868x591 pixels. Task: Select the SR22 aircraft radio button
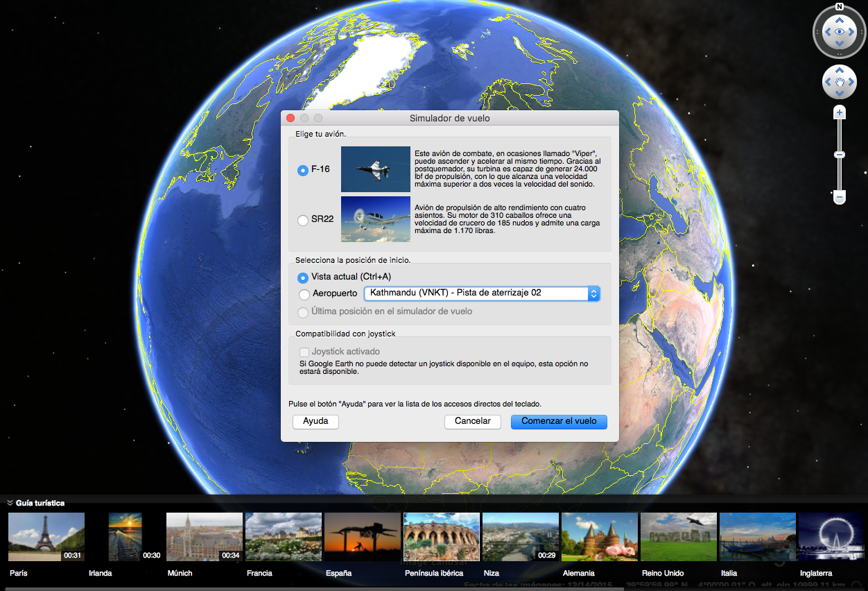click(302, 220)
